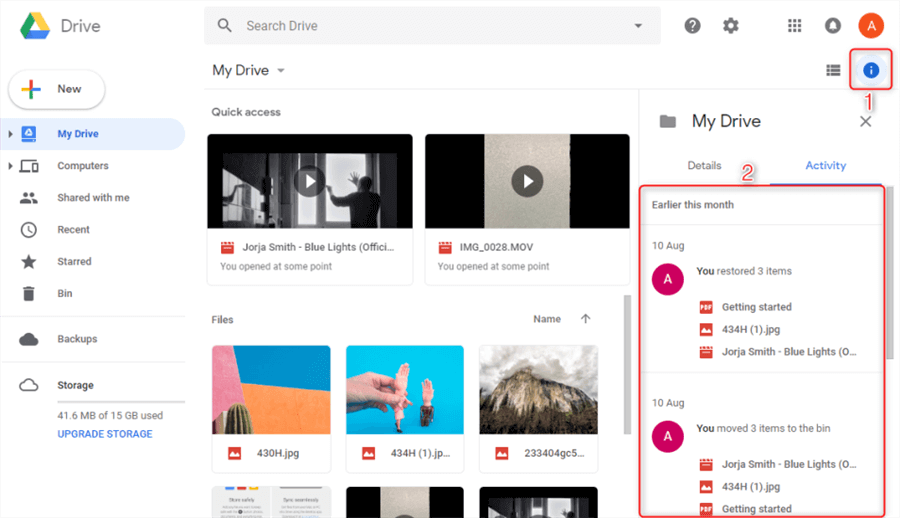Click the Help question mark icon

pos(692,26)
